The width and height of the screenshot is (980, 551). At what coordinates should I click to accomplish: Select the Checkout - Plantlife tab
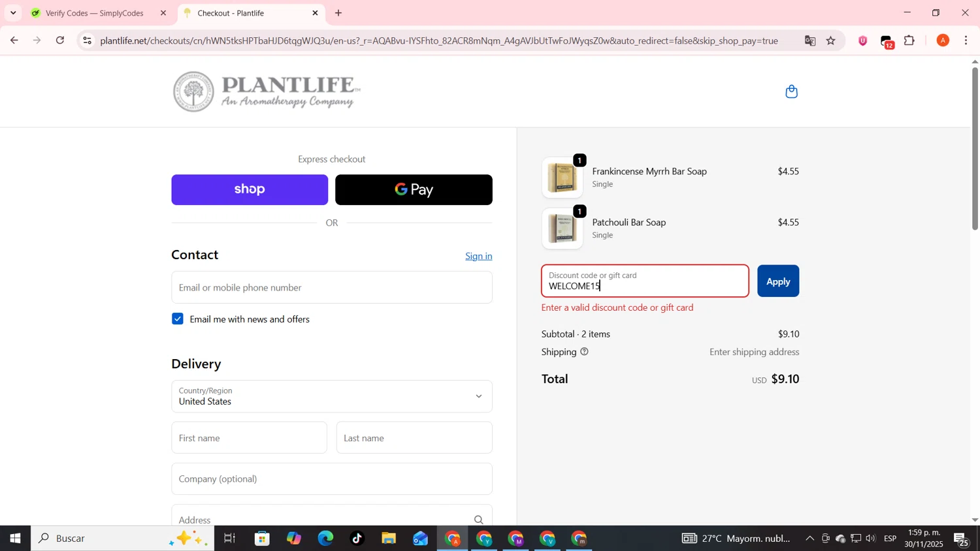(x=251, y=13)
